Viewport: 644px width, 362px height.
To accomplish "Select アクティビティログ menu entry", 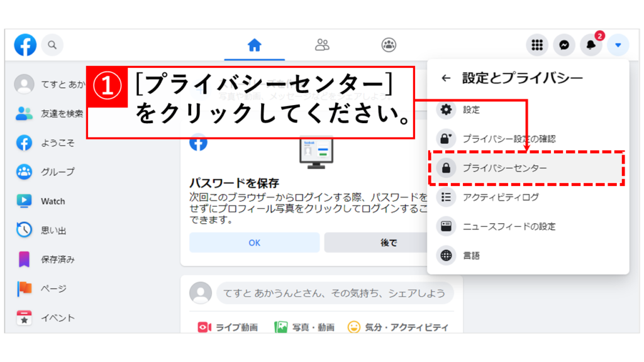I will [x=528, y=197].
